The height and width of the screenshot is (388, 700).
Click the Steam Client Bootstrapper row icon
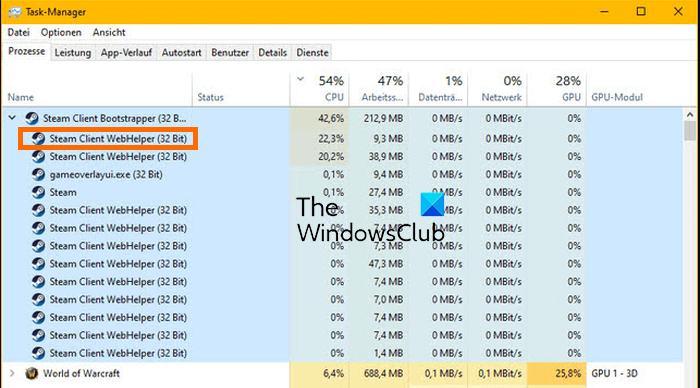pyautogui.click(x=31, y=118)
